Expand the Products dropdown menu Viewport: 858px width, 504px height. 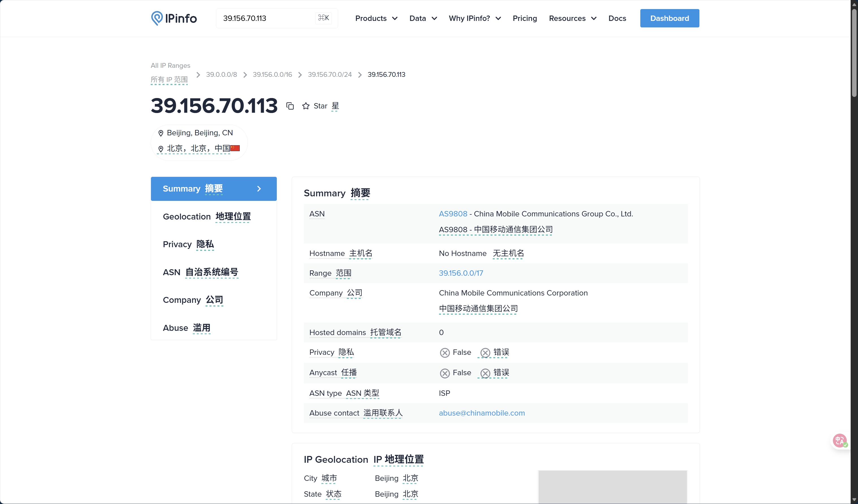coord(376,18)
